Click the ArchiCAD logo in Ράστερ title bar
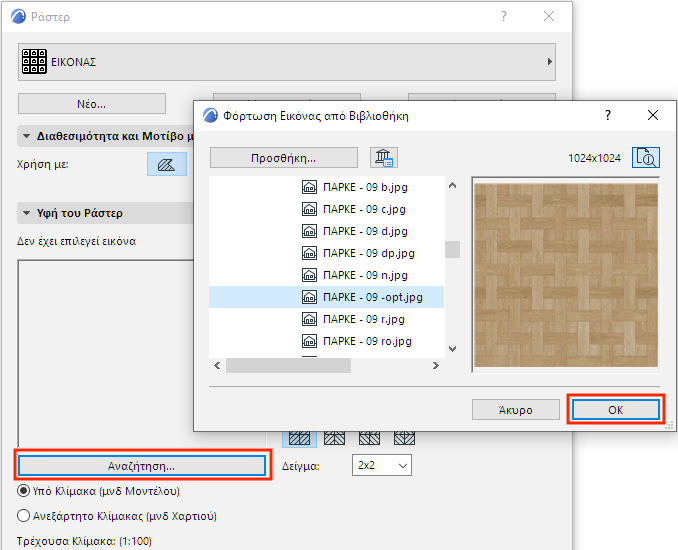678x550 pixels. pyautogui.click(x=19, y=16)
